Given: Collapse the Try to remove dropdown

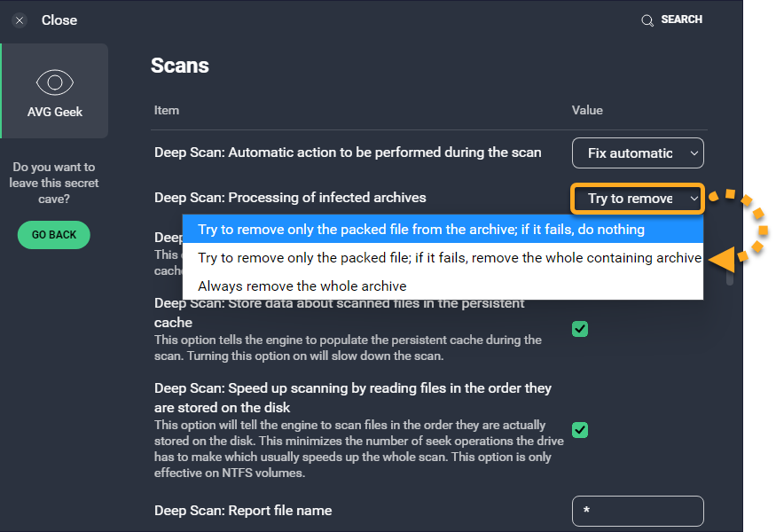Looking at the screenshot, I should 638,199.
